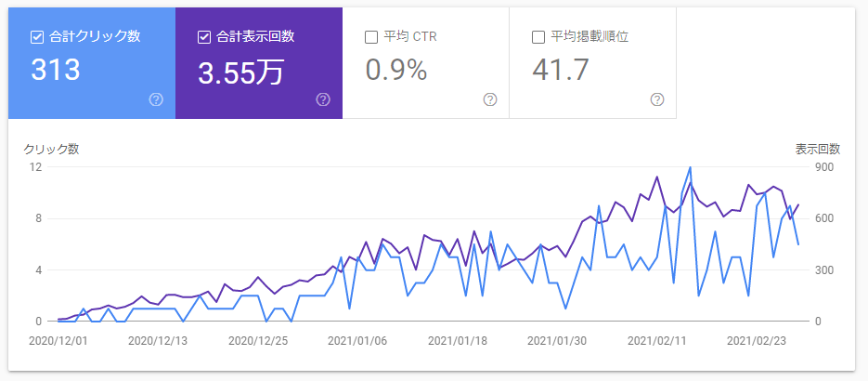Click the 2021/01/18 date label

point(458,340)
